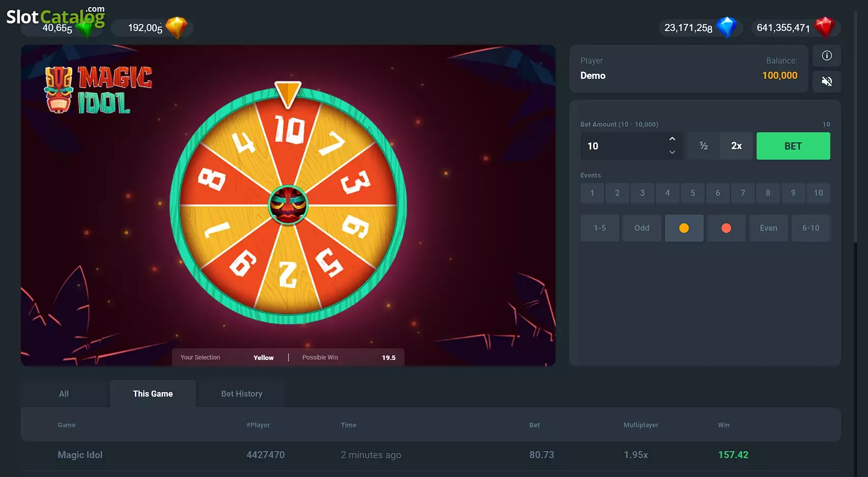Click the orange gem jackpot icon
This screenshot has width=868, height=477.
[x=177, y=27]
